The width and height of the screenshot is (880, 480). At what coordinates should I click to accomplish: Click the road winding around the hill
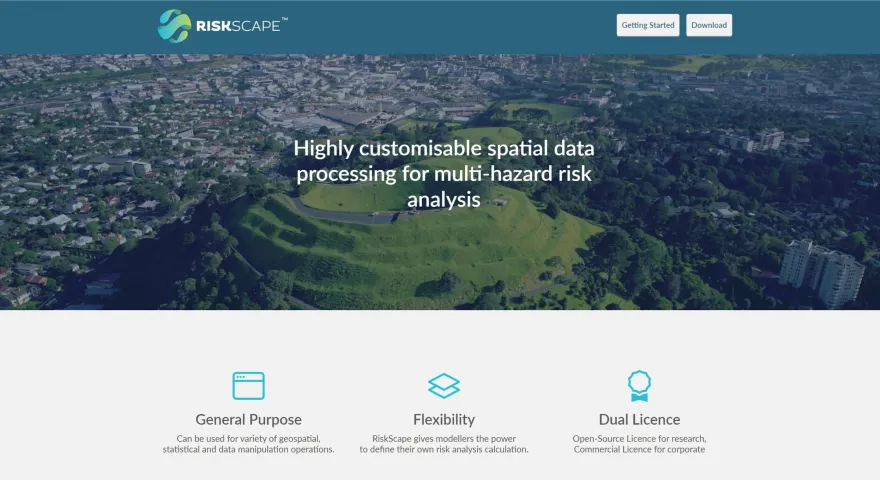point(330,212)
